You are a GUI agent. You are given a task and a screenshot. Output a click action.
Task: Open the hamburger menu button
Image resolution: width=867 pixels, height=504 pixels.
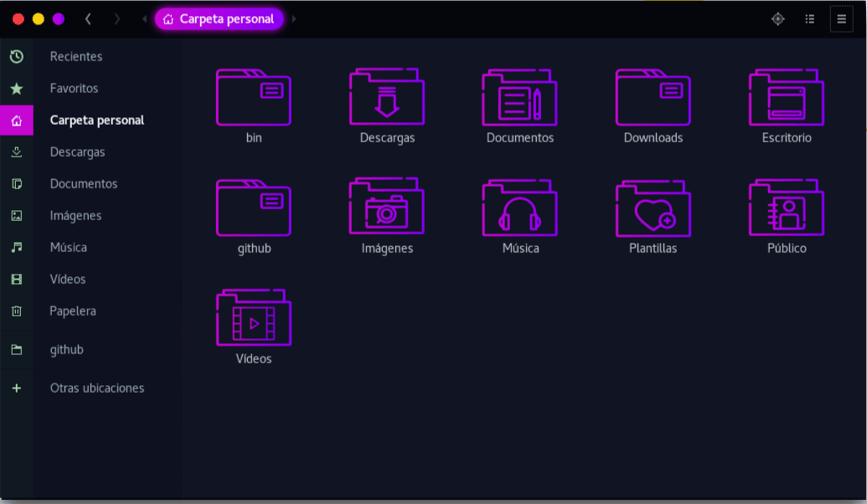pyautogui.click(x=841, y=19)
